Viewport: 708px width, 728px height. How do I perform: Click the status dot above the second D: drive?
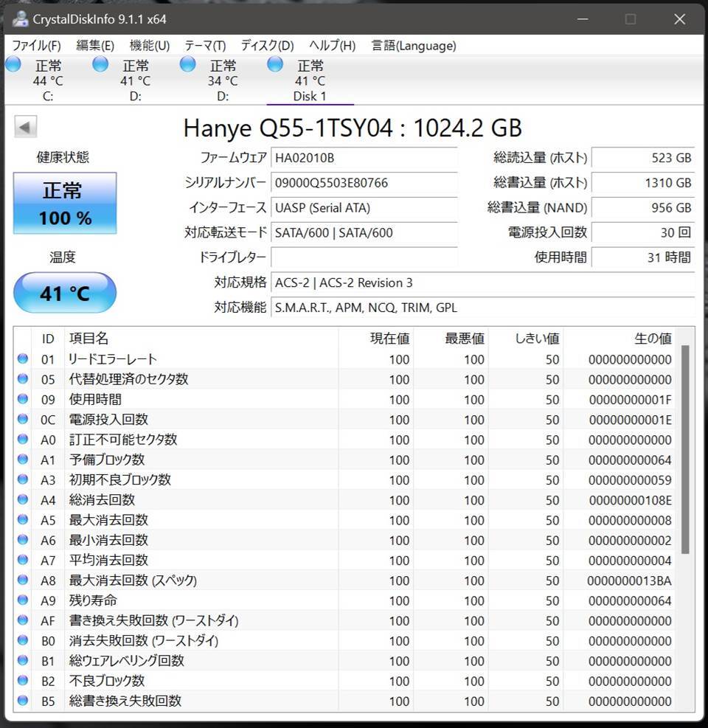click(x=187, y=65)
